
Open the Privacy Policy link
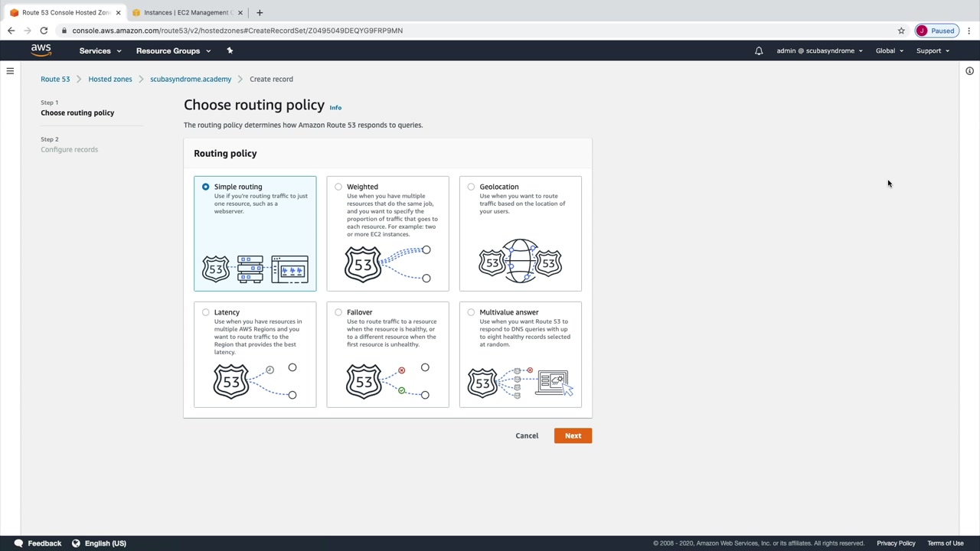[896, 543]
